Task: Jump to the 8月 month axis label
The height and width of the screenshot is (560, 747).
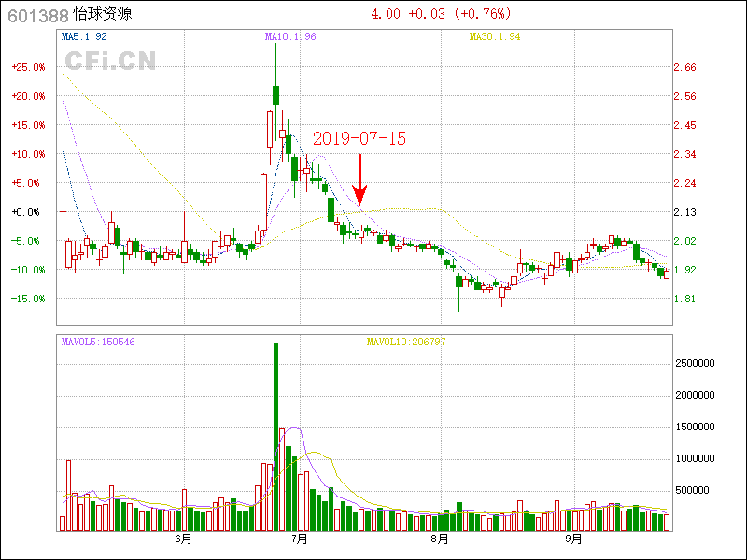Action: pyautogui.click(x=439, y=539)
